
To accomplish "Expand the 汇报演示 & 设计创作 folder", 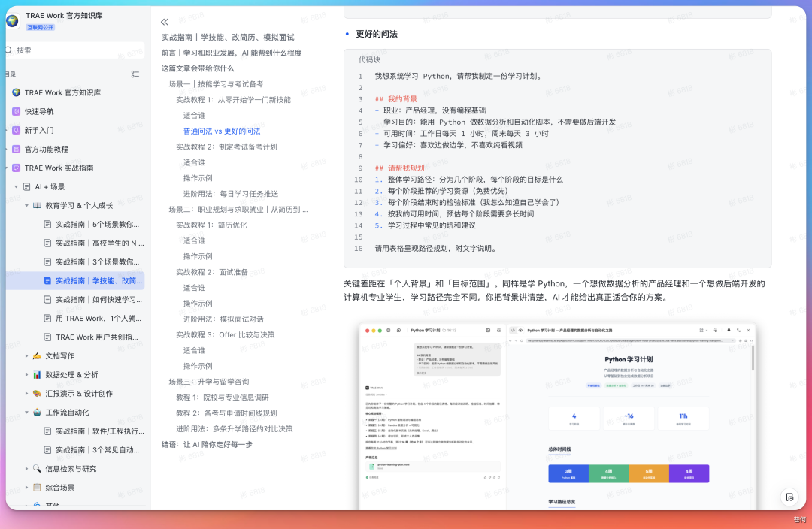I will pos(26,394).
